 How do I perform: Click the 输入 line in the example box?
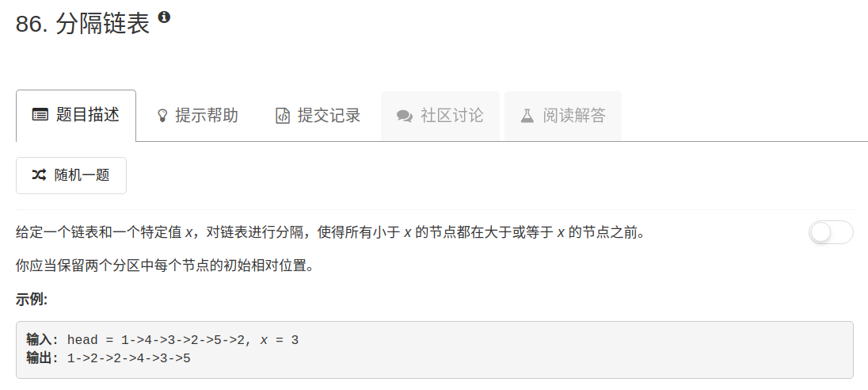click(163, 339)
